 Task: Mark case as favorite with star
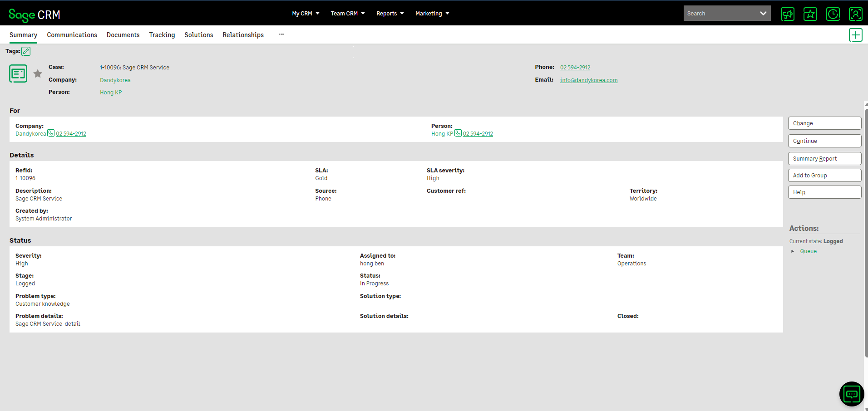(x=38, y=73)
